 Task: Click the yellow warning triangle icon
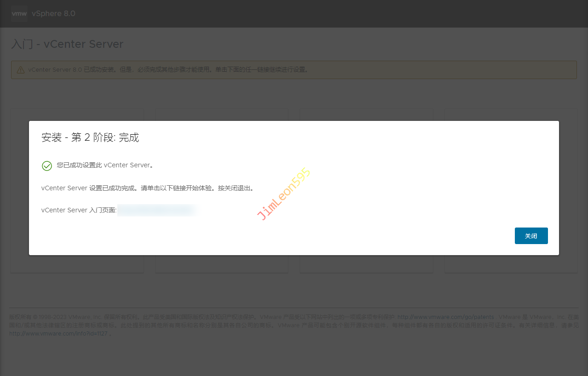tap(21, 70)
